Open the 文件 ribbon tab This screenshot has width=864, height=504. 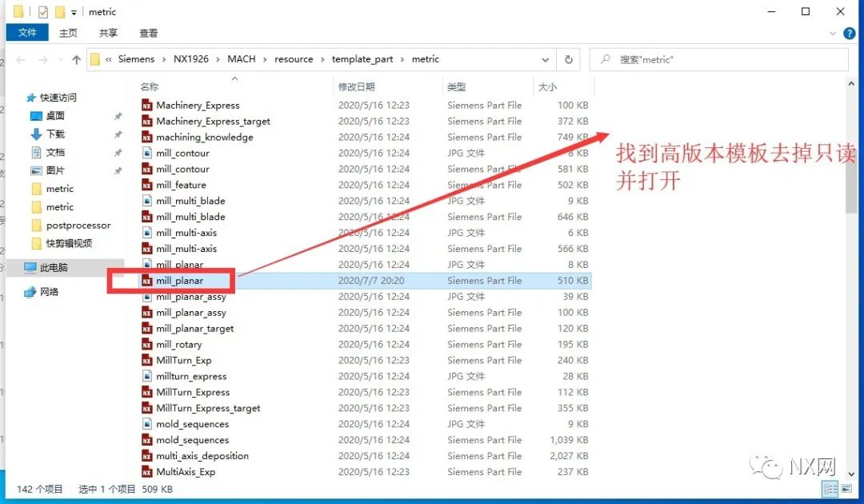click(27, 33)
